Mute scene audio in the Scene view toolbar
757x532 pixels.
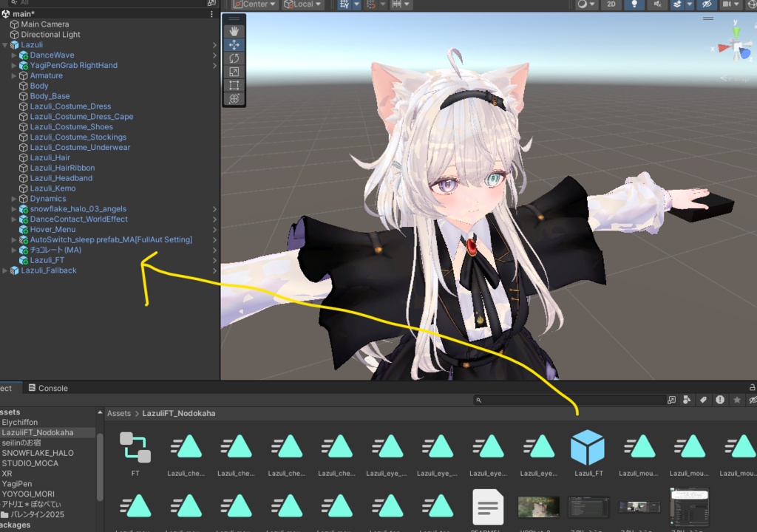pyautogui.click(x=658, y=5)
